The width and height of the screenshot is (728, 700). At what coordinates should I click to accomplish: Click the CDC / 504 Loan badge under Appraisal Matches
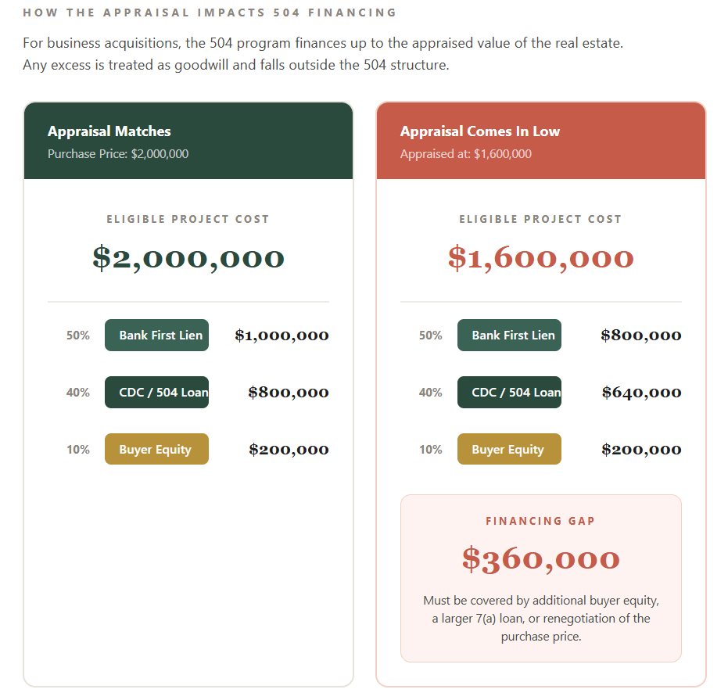(x=156, y=393)
